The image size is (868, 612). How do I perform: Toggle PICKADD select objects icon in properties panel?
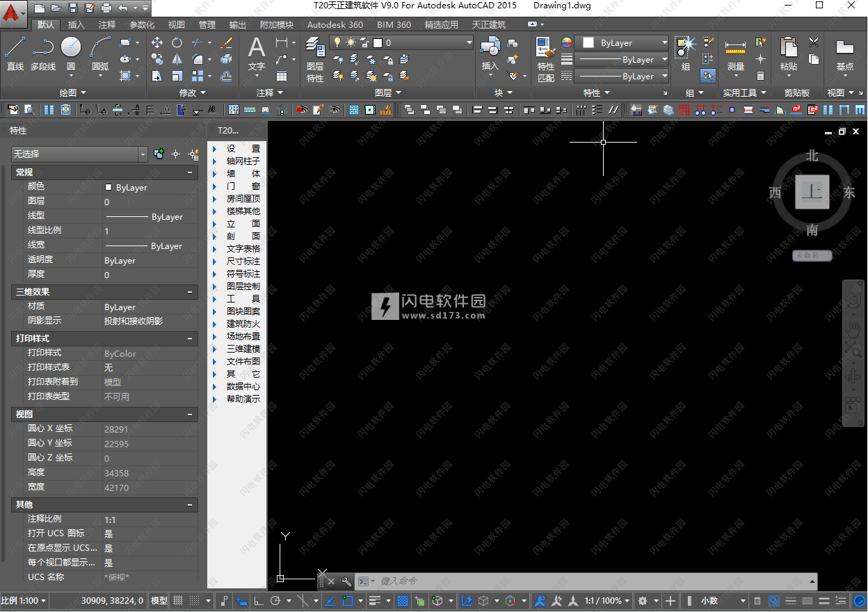click(x=159, y=154)
